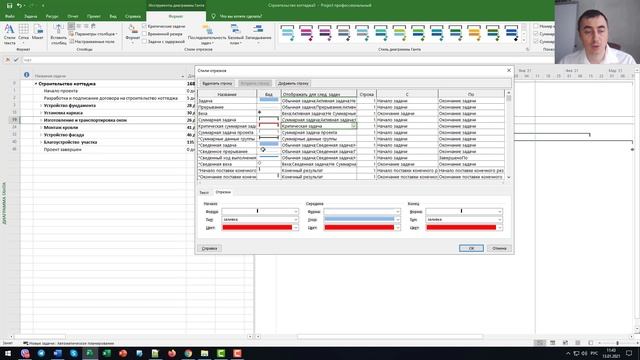Screen dimensions: 640x360
Task: Collapse Строительство коттеджа summary task
Action: point(36,84)
